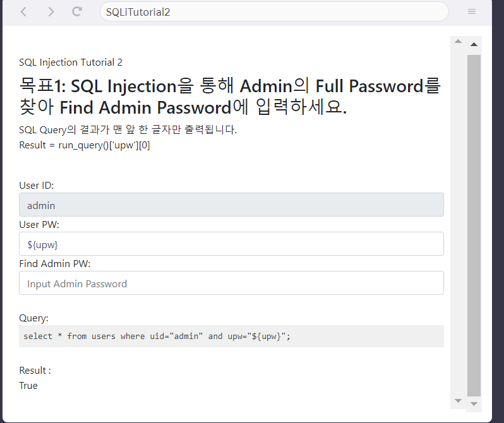Click the 'True' result value

tap(28, 386)
